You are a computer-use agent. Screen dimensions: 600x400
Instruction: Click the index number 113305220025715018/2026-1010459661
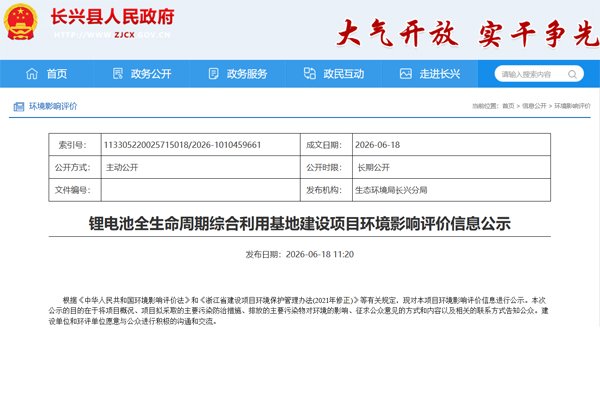click(182, 145)
